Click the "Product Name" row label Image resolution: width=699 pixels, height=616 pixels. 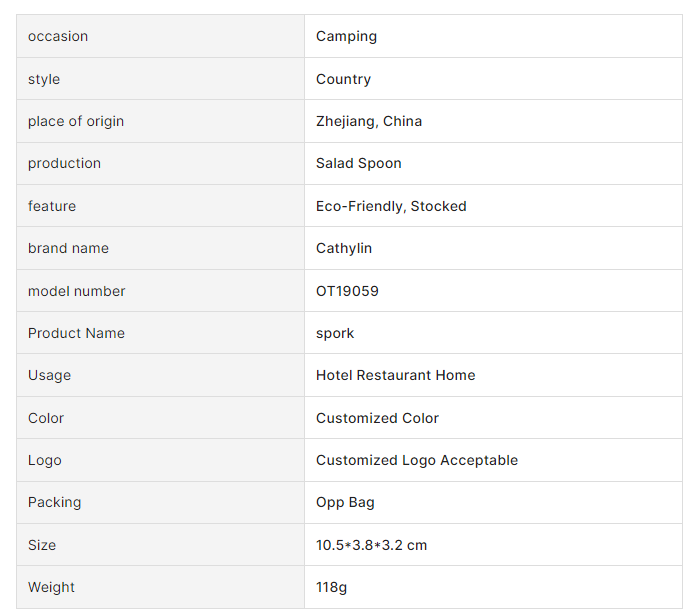point(76,333)
